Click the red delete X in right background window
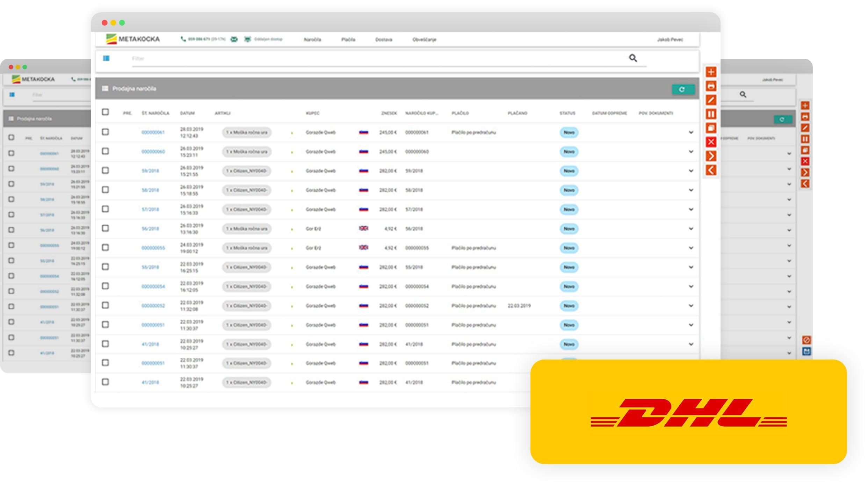Image resolution: width=868 pixels, height=485 pixels. pos(805,161)
